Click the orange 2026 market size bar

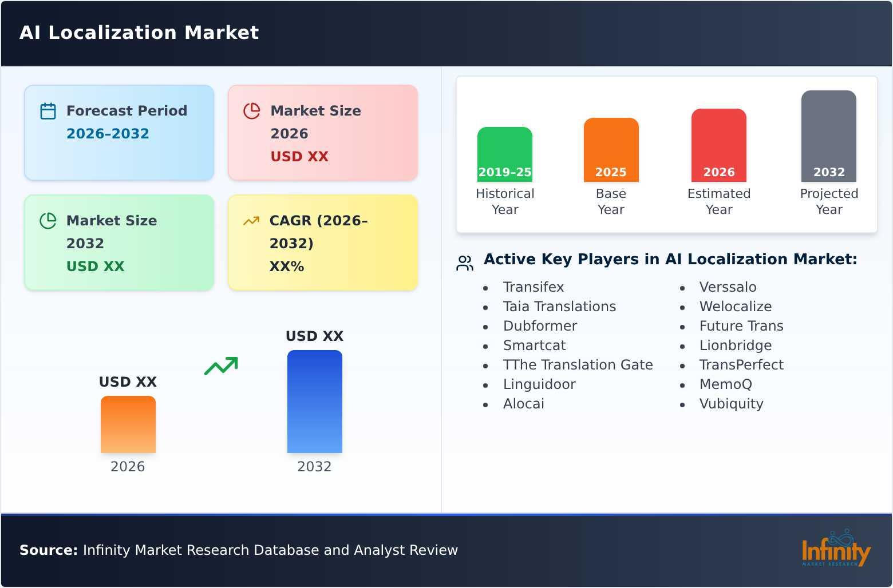click(x=128, y=424)
